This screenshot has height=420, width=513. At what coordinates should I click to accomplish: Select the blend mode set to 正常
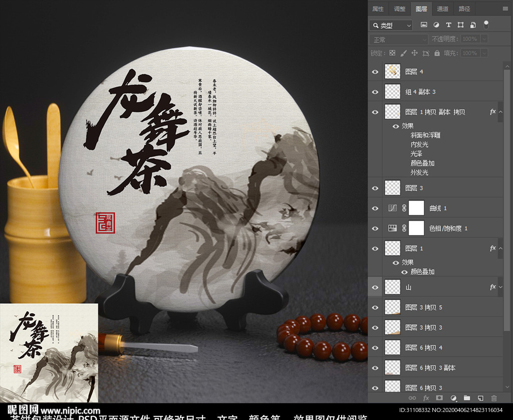398,39
